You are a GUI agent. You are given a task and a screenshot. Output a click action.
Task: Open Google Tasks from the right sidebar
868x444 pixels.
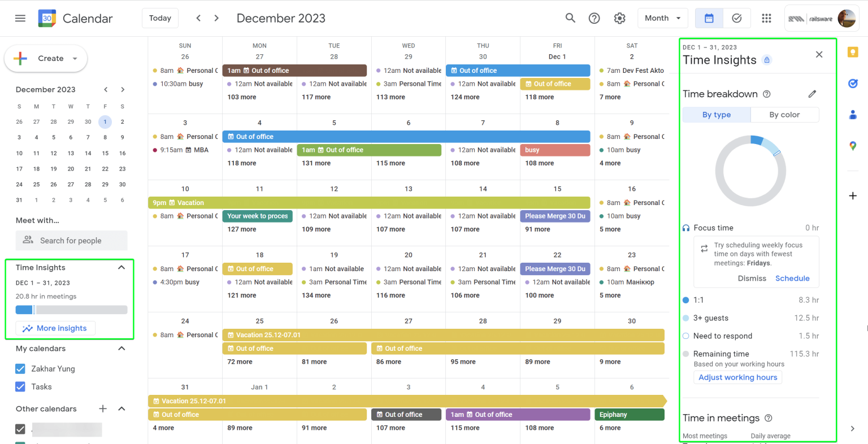[x=853, y=83]
